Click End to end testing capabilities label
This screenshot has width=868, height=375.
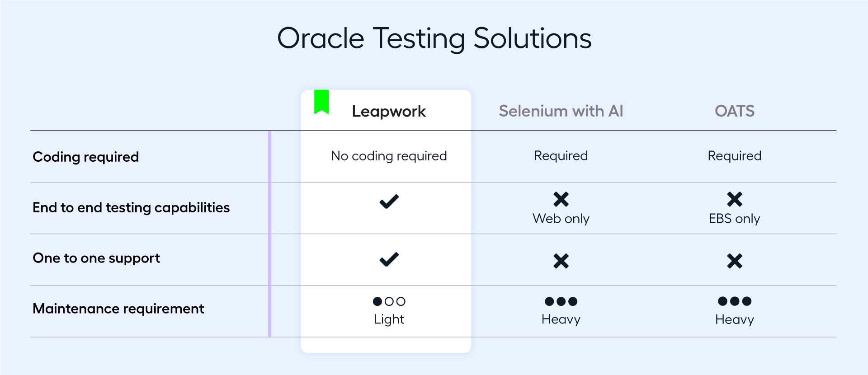point(131,207)
